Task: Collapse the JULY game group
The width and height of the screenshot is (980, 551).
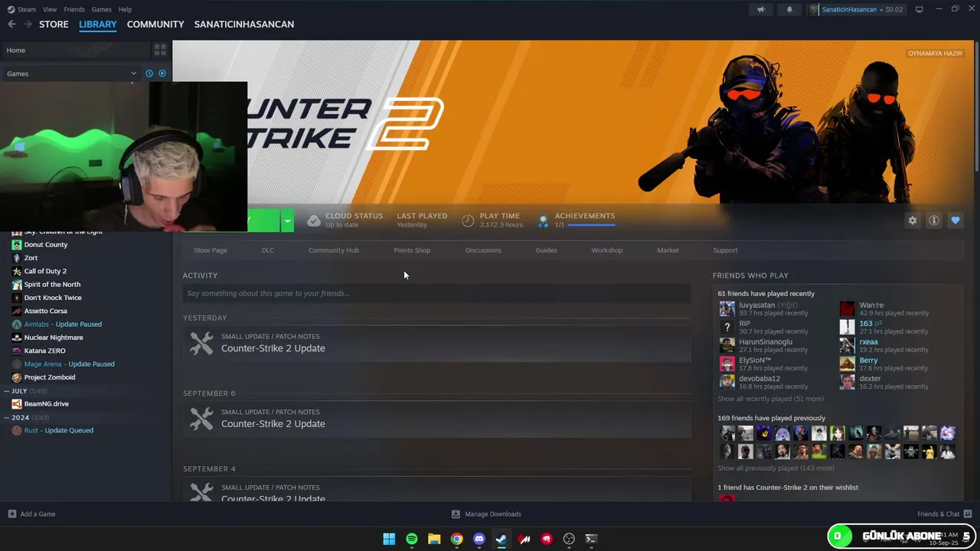Action: 7,391
